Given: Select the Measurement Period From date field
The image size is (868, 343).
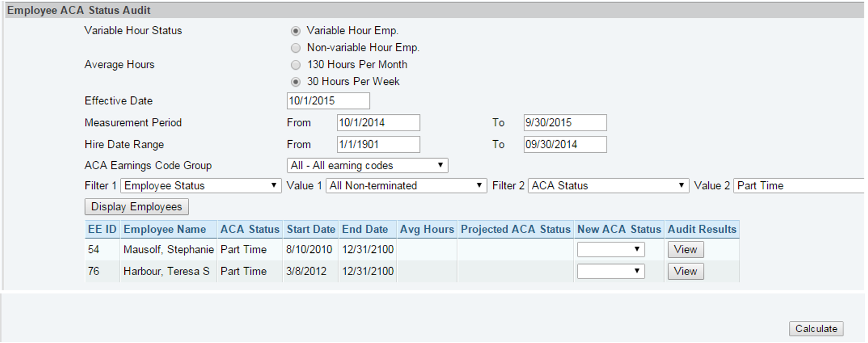Looking at the screenshot, I should pyautogui.click(x=378, y=122).
